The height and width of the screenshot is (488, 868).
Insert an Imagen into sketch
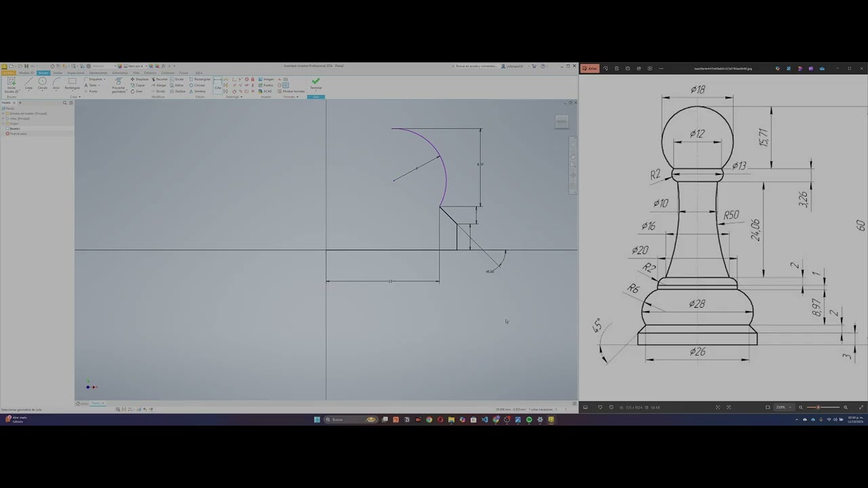click(267, 79)
